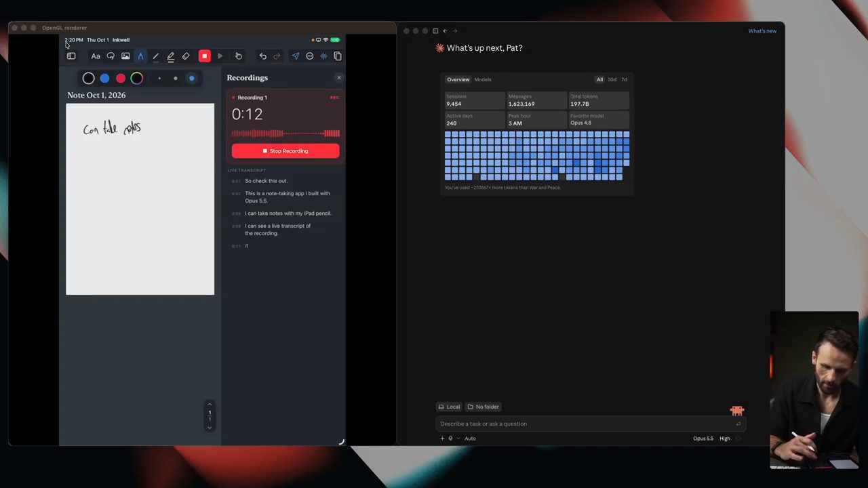The height and width of the screenshot is (488, 868).
Task: Go to next page with down chevron
Action: coord(210,427)
